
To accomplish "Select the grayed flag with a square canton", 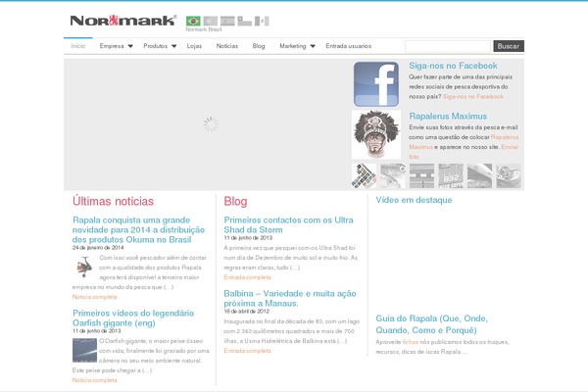I will [x=244, y=21].
